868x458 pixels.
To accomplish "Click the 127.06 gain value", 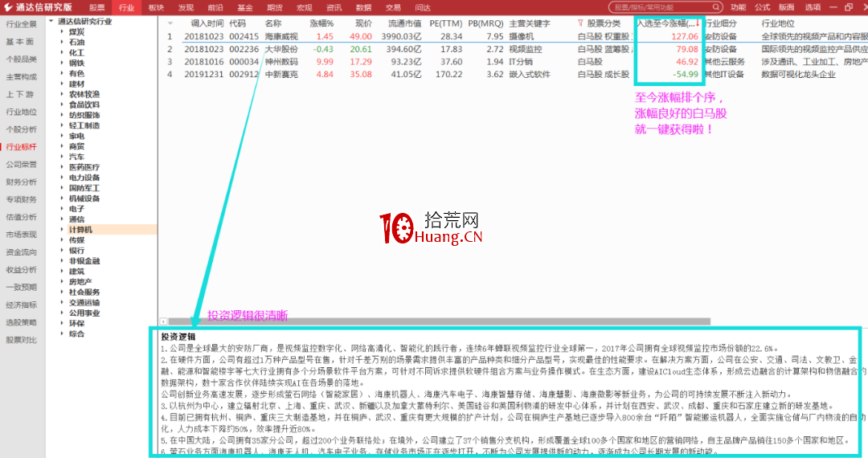I will pos(685,36).
